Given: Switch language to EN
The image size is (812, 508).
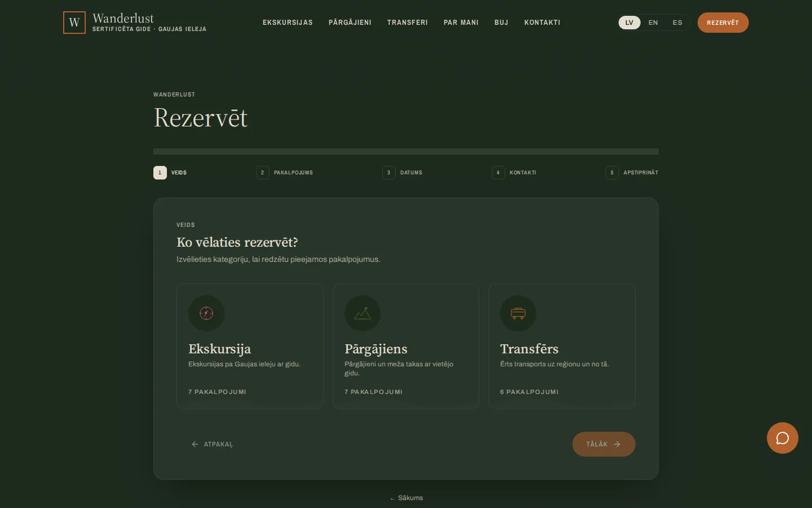Looking at the screenshot, I should (x=653, y=23).
